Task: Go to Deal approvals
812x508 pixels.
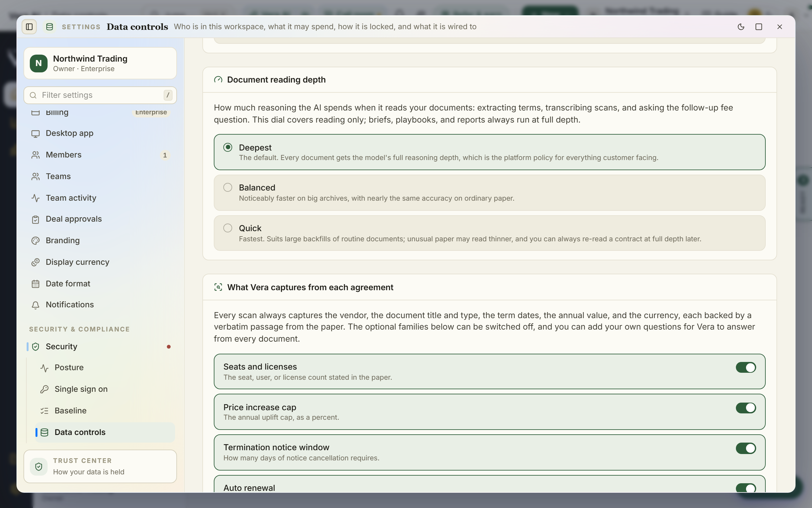Action: (100, 219)
